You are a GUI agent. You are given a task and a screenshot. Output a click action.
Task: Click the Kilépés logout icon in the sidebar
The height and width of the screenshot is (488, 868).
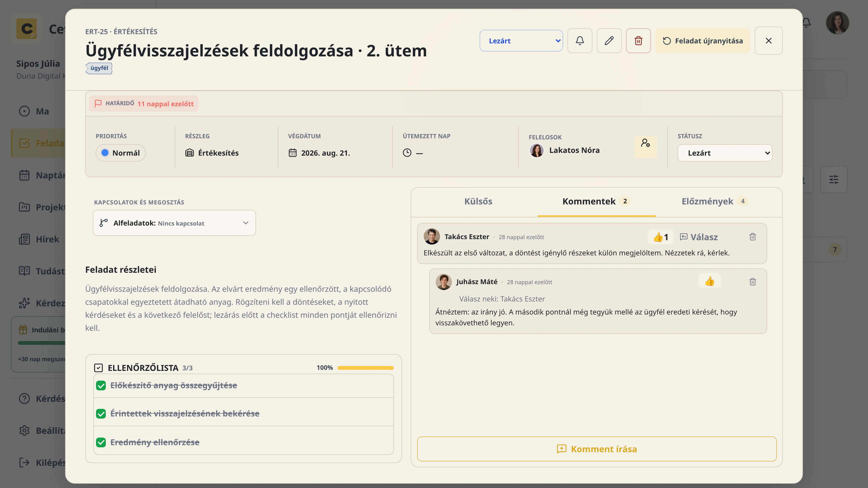pos(24,463)
